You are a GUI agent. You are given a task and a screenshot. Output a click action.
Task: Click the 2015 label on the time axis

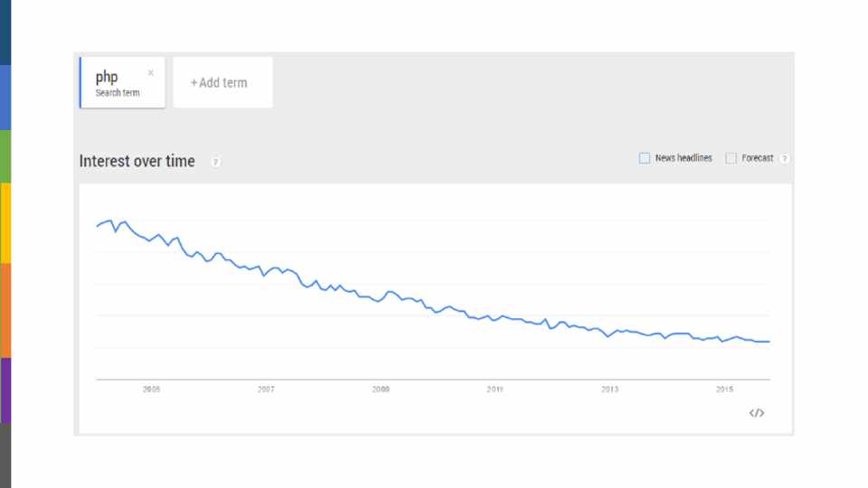click(724, 389)
